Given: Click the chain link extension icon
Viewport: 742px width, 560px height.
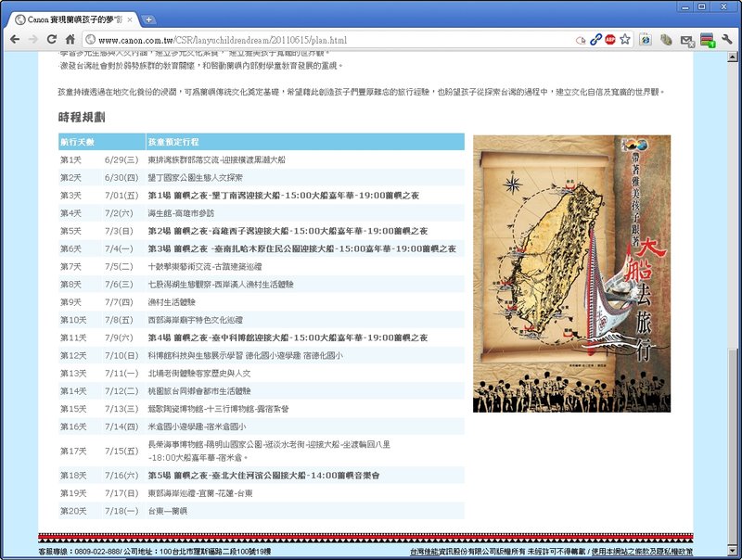Looking at the screenshot, I should coord(595,40).
